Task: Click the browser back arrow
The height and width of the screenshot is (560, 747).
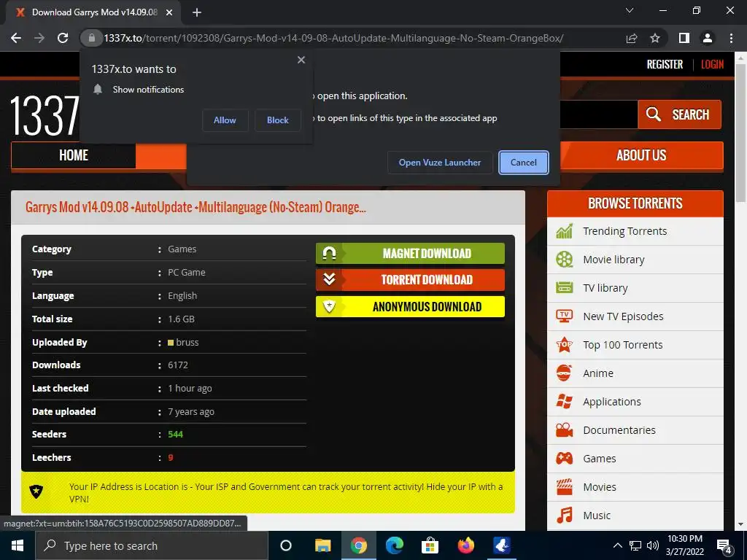Action: 16,38
